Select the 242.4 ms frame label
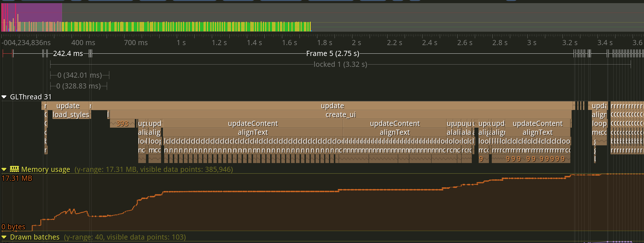This screenshot has width=644, height=243. pos(68,54)
